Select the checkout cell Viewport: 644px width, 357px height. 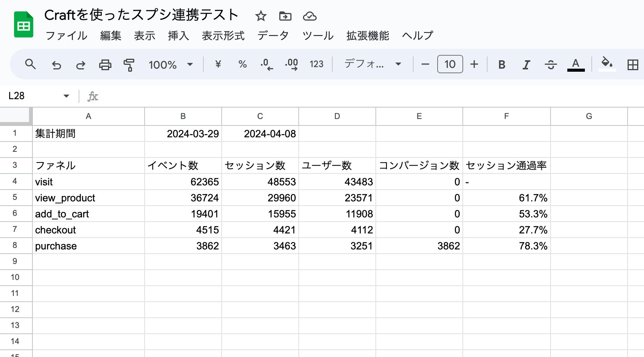tap(89, 230)
